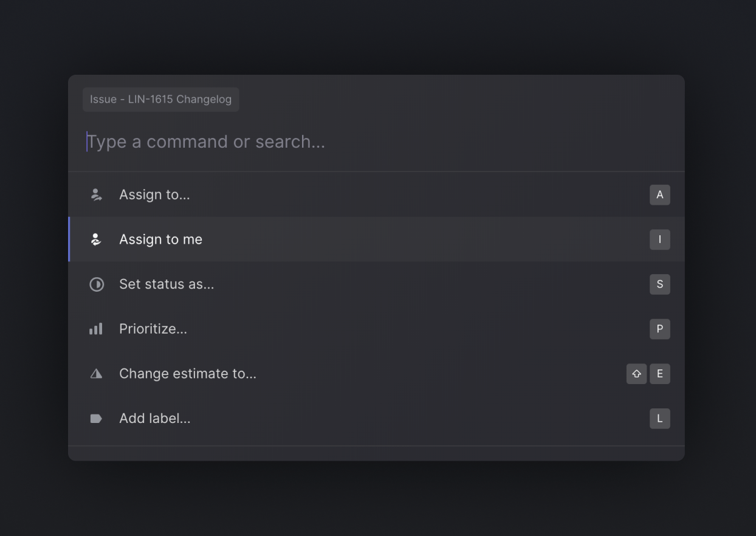Click the S shortcut key badge

click(660, 284)
